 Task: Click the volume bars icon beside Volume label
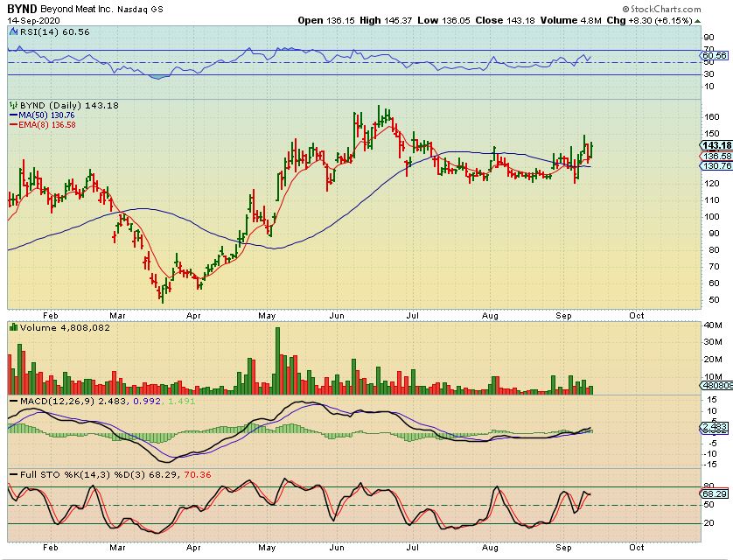[13, 327]
